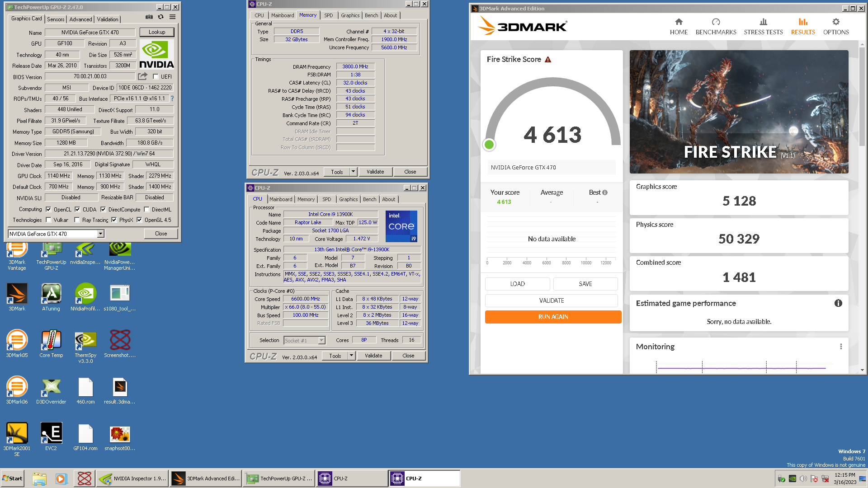This screenshot has height=488, width=868.
Task: Click the info icon next to Best
Action: [605, 192]
